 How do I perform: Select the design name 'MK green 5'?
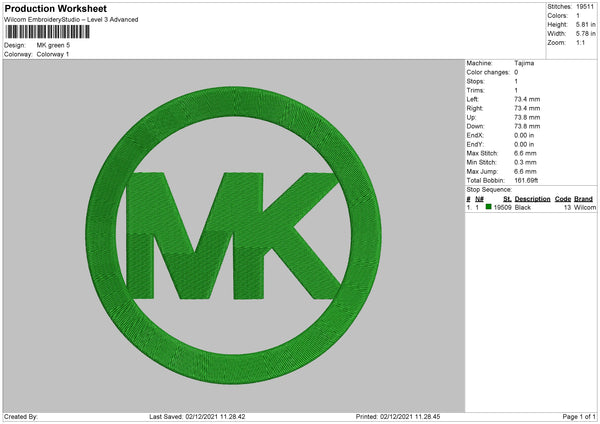(x=53, y=45)
